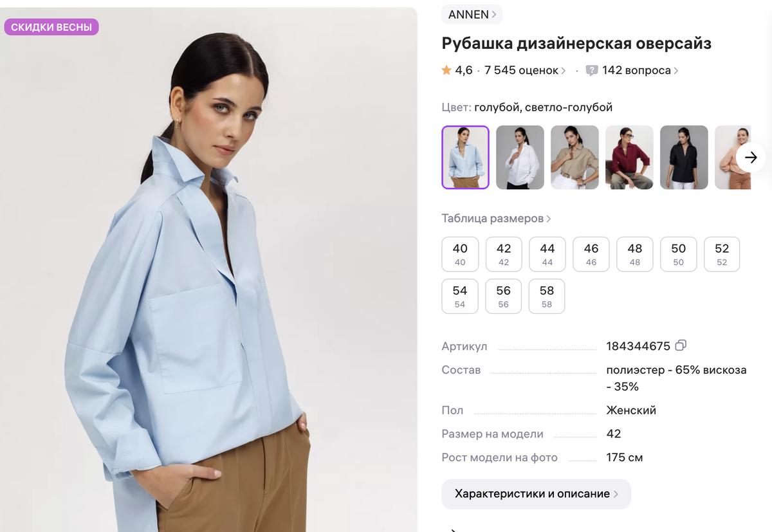The height and width of the screenshot is (532, 772).
Task: Select size 40
Action: click(460, 254)
